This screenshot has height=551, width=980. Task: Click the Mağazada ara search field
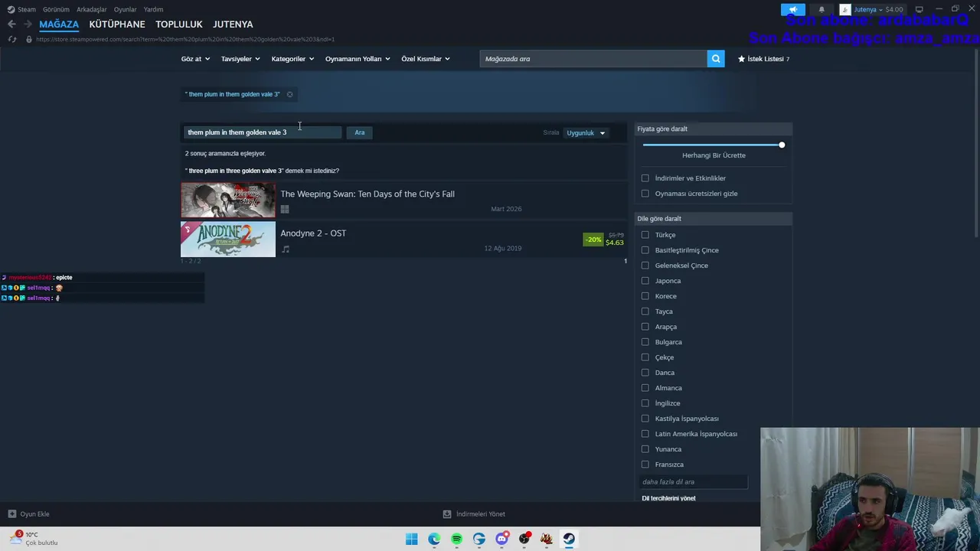[x=594, y=59]
